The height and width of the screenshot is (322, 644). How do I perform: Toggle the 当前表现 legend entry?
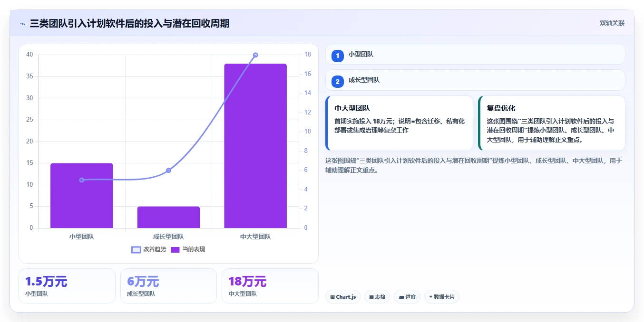pyautogui.click(x=188, y=249)
